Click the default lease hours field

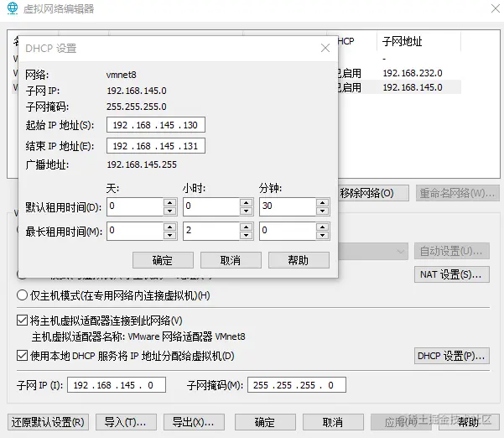click(x=211, y=206)
